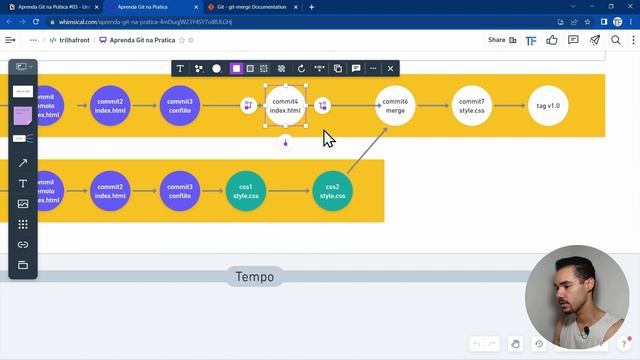
Task: Open the grid/icons tool in the left toolbar
Action: tap(23, 224)
